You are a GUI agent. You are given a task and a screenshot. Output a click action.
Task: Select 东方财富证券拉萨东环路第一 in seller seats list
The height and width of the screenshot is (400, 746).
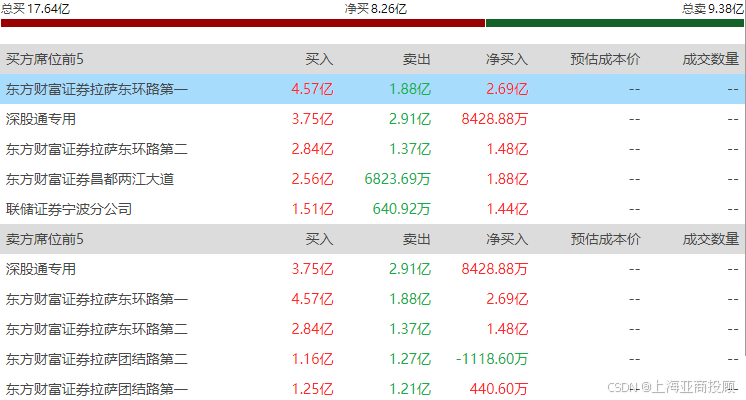coord(97,299)
